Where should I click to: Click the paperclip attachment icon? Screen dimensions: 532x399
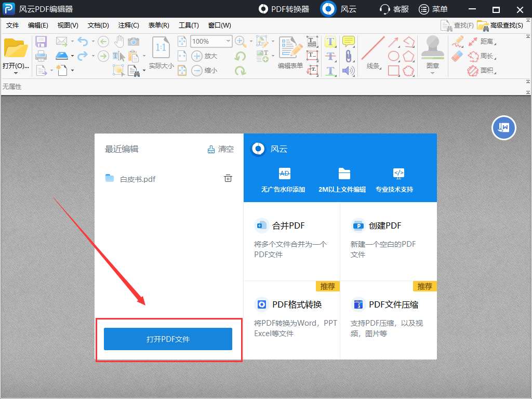click(348, 56)
